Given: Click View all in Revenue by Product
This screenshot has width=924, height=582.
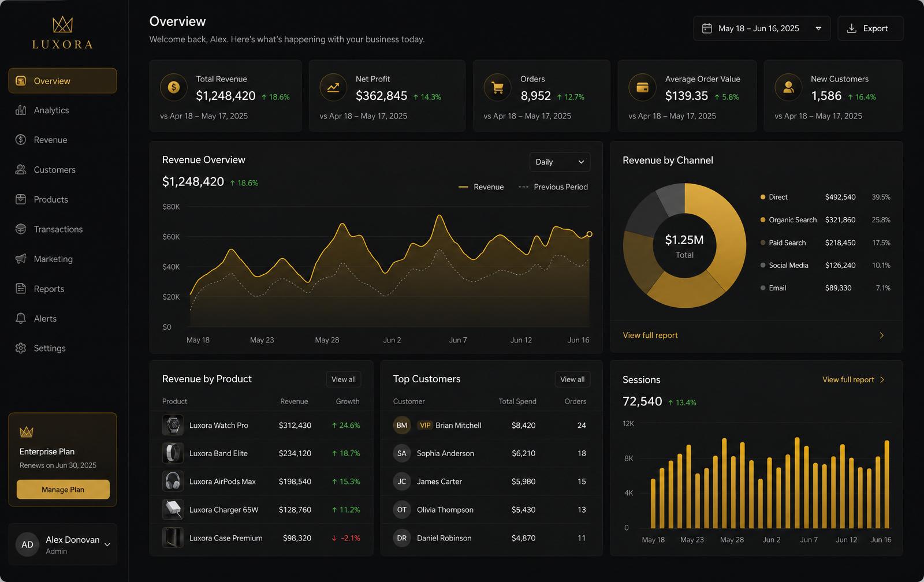Looking at the screenshot, I should click(344, 379).
